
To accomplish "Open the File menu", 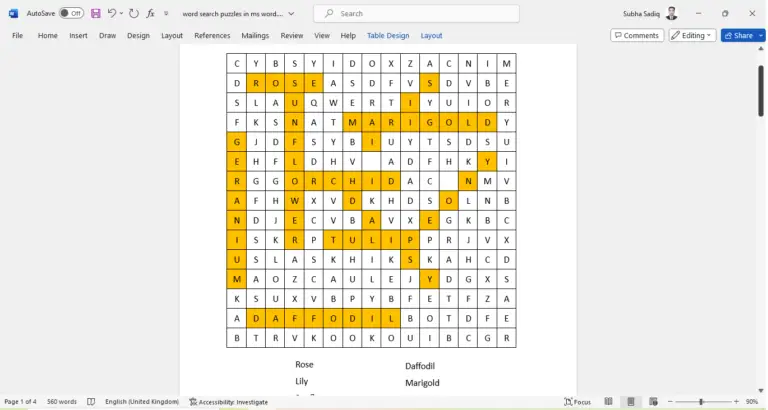I will pos(18,35).
